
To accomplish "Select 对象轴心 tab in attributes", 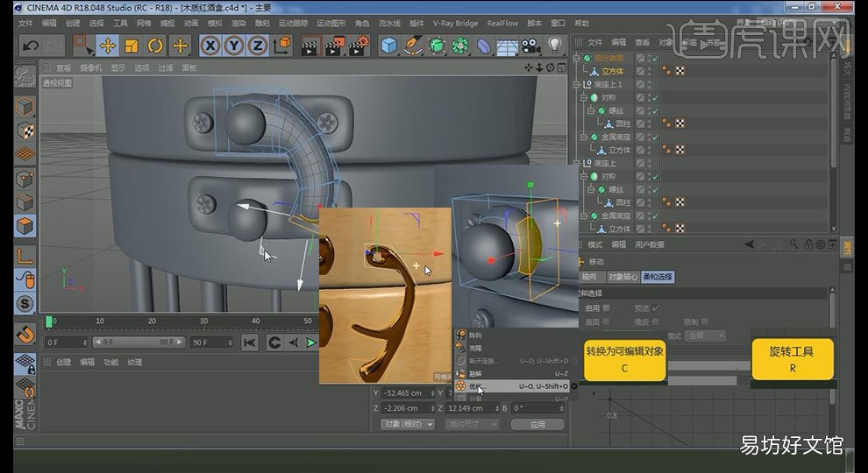I will coord(623,277).
